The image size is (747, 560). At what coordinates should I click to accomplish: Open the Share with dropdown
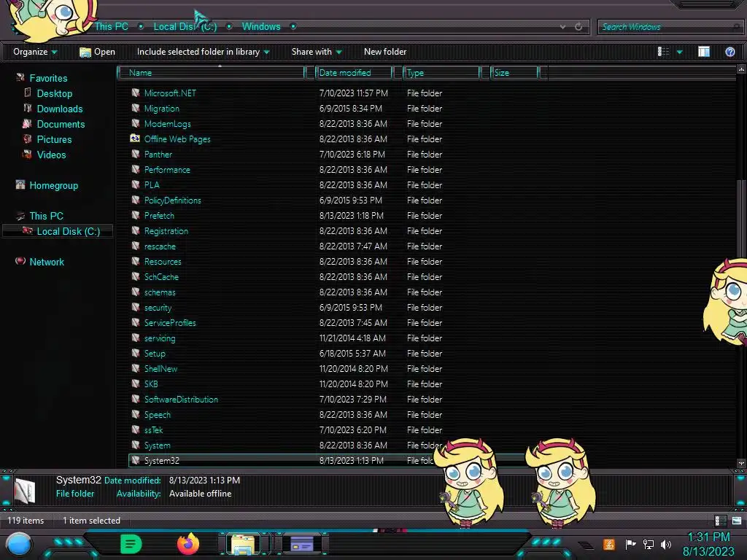coord(317,52)
